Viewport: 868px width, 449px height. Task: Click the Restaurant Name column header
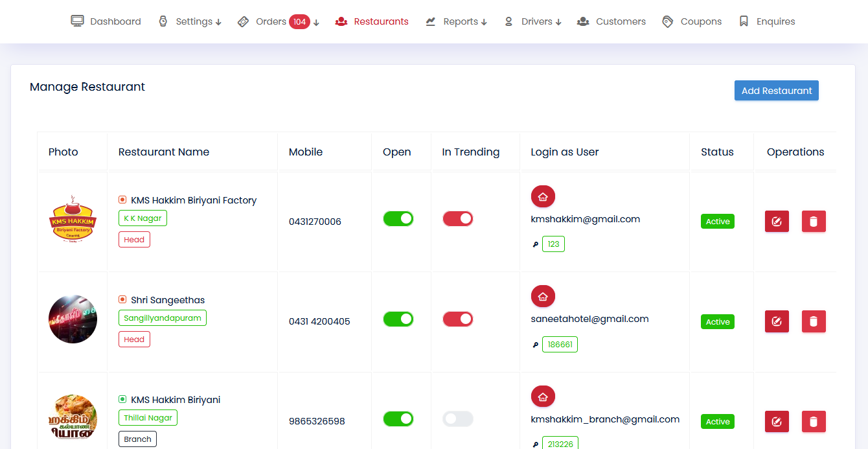tap(164, 152)
